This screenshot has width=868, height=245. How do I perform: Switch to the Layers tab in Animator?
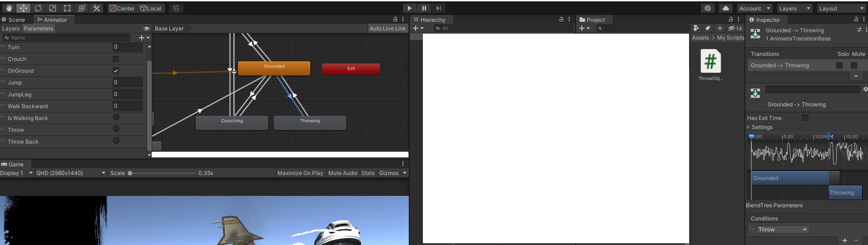(x=11, y=28)
